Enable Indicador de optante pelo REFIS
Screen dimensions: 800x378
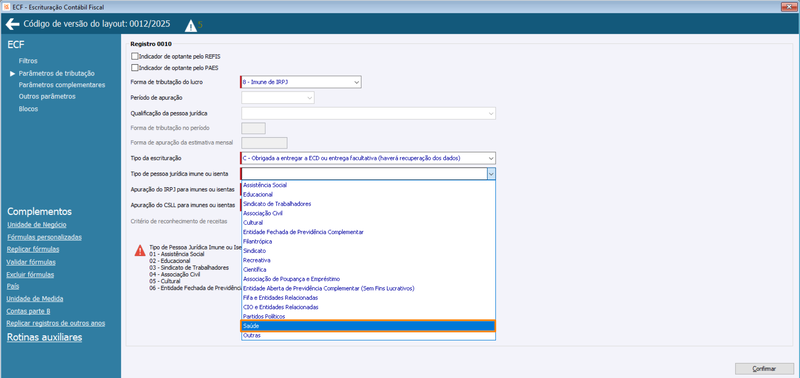click(135, 56)
